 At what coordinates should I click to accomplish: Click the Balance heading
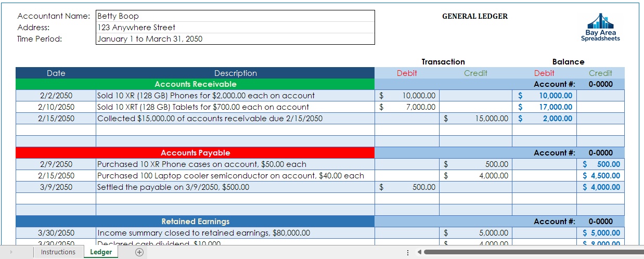[x=568, y=62]
